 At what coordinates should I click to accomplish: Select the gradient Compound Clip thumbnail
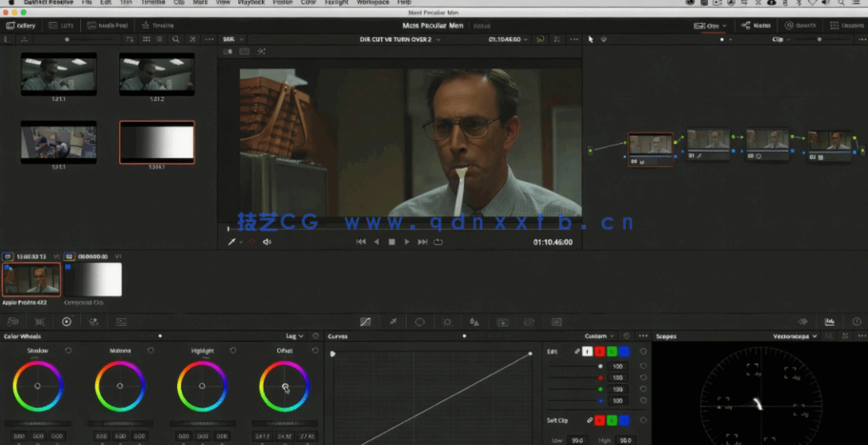(92, 279)
